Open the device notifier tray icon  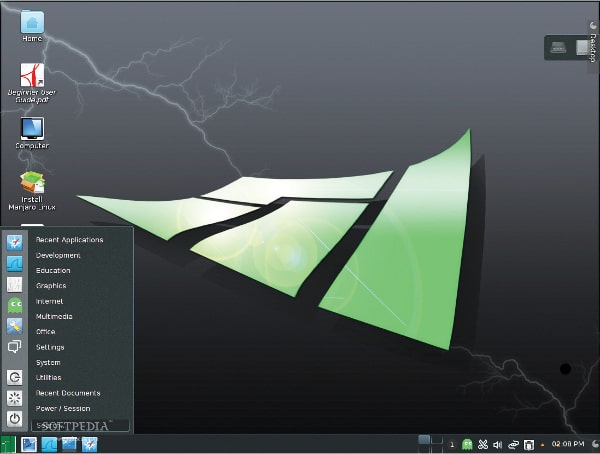pyautogui.click(x=529, y=444)
